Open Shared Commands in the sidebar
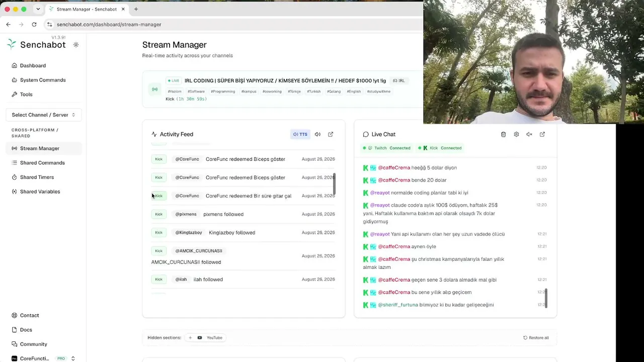This screenshot has width=644, height=362. (x=42, y=163)
